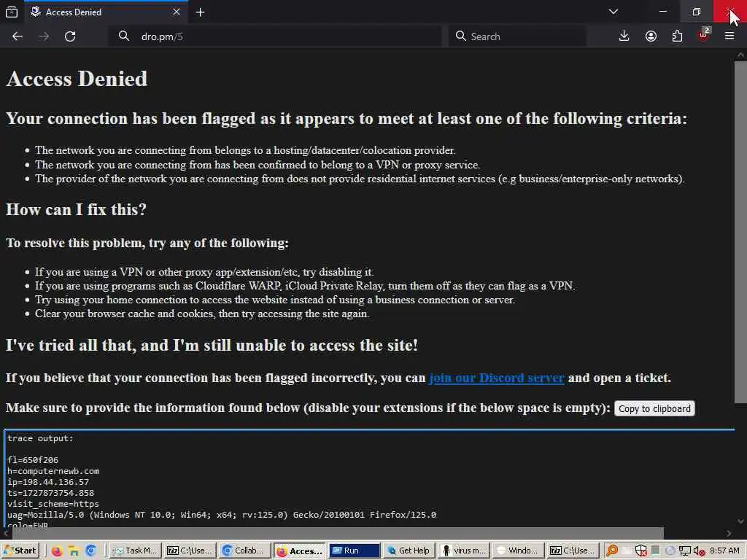The width and height of the screenshot is (747, 560).
Task: Click the scroll right arrow at bottom
Action: pyautogui.click(x=729, y=533)
